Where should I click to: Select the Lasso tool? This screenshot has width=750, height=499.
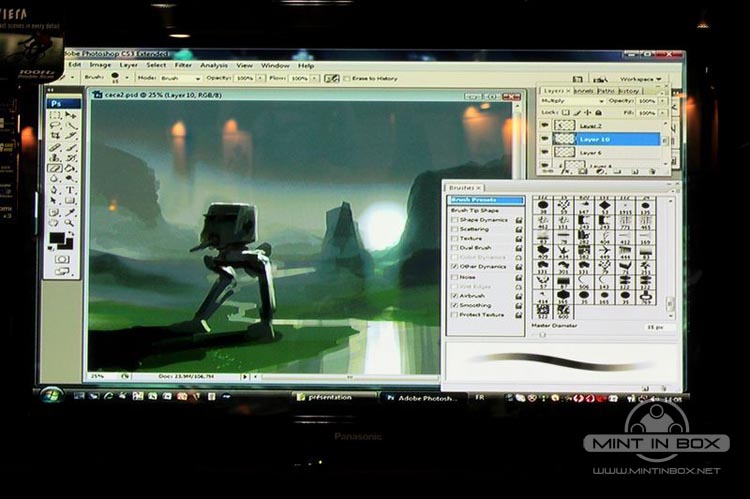(x=55, y=126)
